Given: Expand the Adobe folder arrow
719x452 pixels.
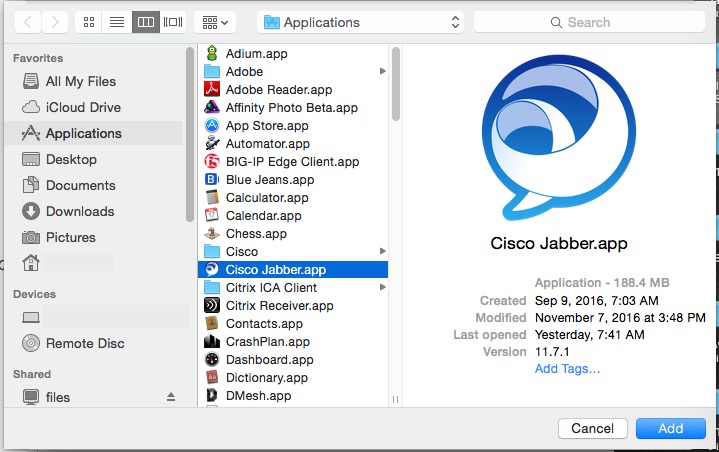Looking at the screenshot, I should point(382,71).
